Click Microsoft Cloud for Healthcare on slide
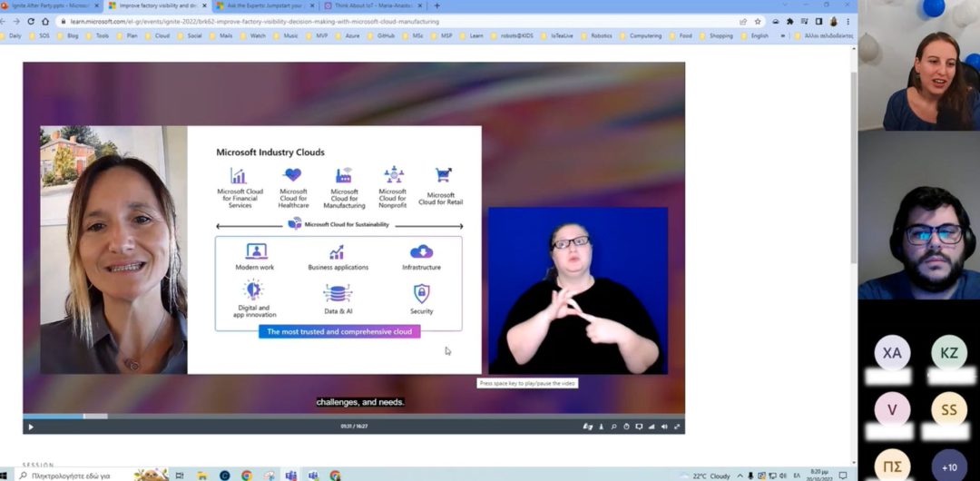The height and width of the screenshot is (481, 980). pyautogui.click(x=294, y=188)
